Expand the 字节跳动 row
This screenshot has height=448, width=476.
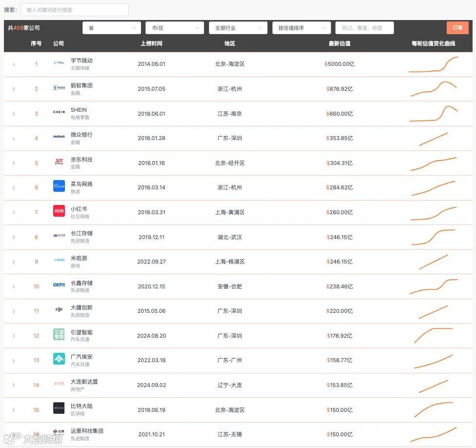point(14,64)
